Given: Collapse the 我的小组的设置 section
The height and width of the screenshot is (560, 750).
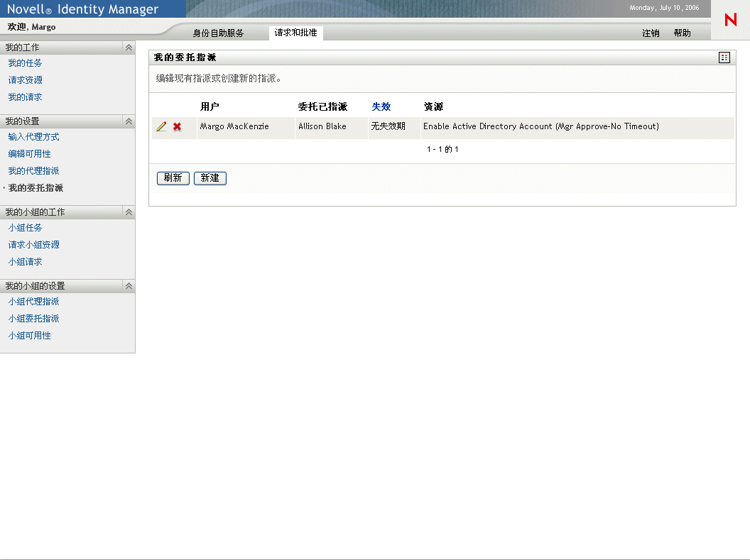Looking at the screenshot, I should (129, 286).
